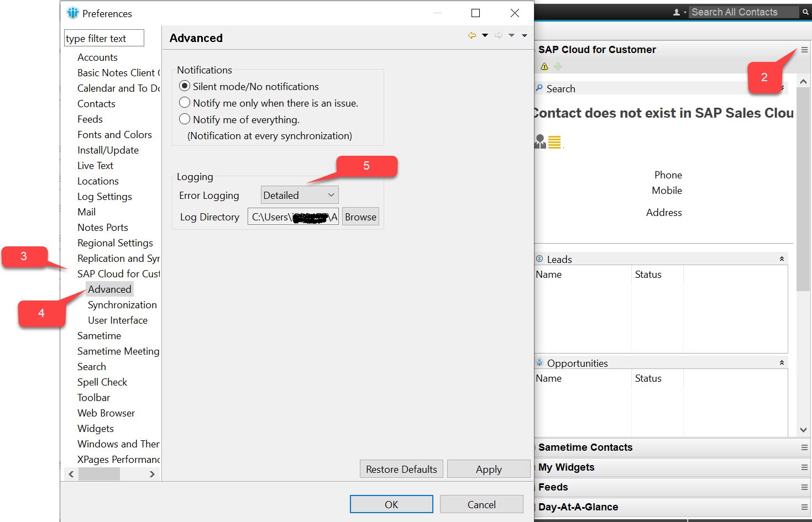Click the tree horizontal scrollbar thumb
Viewport: 812px width, 522px height.
coord(99,474)
